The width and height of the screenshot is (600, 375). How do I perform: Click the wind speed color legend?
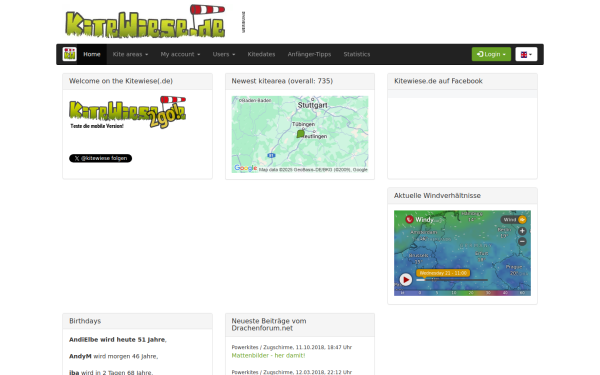coord(462,293)
